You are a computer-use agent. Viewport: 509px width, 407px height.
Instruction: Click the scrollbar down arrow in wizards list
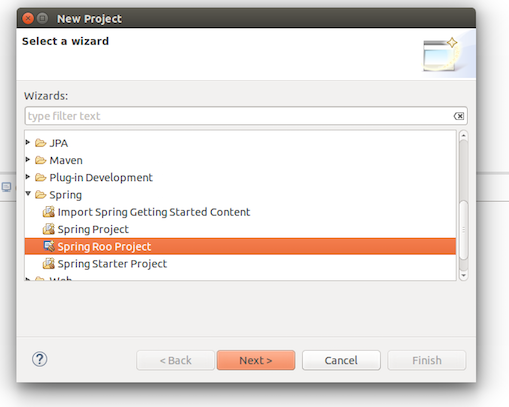click(x=463, y=276)
